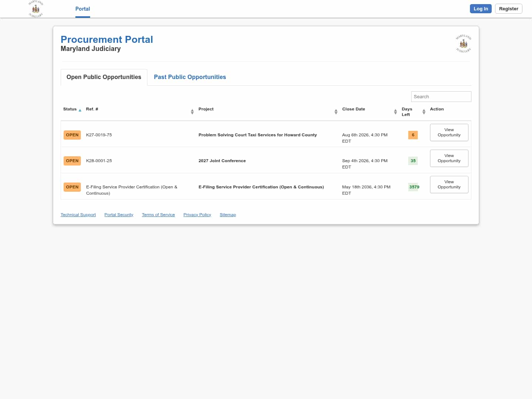Click the E-Filing reference cell text

tap(132, 190)
